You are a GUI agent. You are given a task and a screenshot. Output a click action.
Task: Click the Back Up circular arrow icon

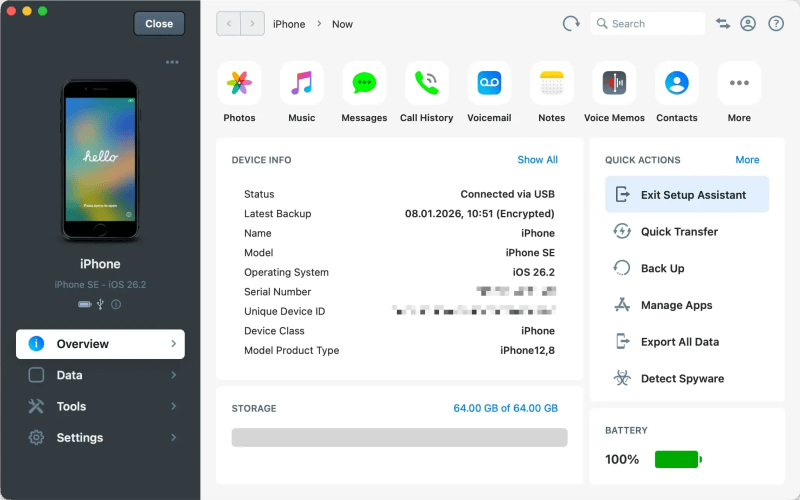[622, 268]
